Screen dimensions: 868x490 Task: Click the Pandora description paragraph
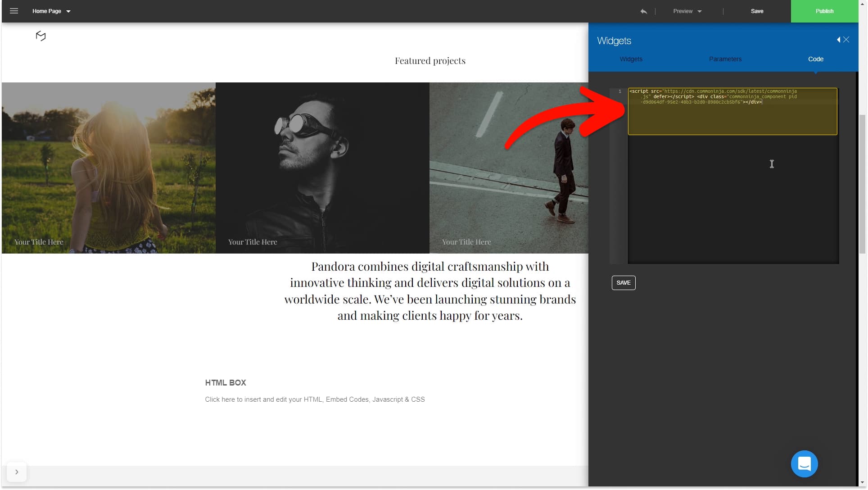coord(430,291)
